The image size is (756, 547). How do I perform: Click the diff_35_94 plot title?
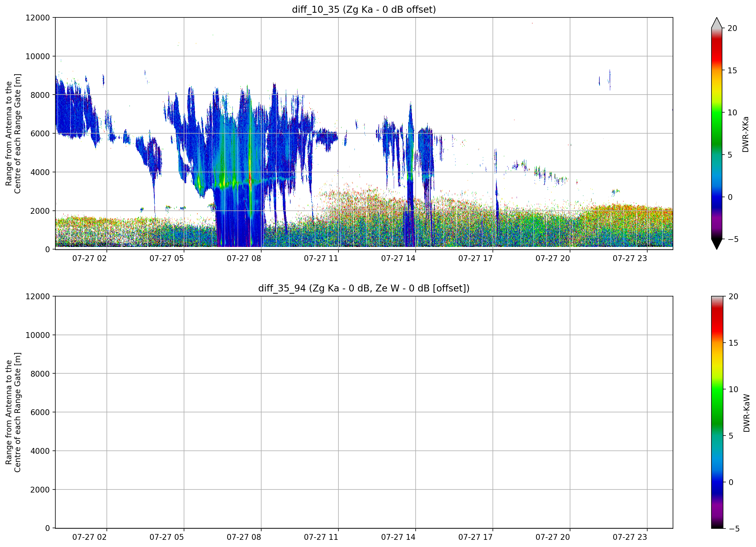tap(364, 288)
